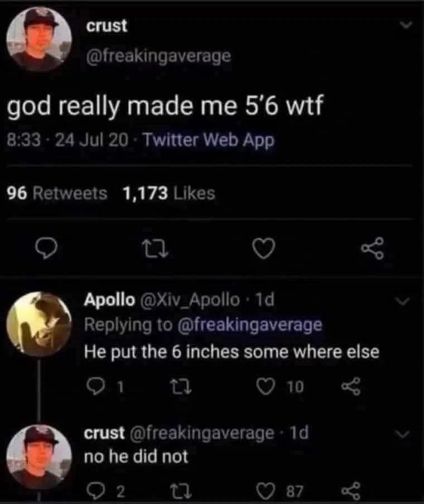The height and width of the screenshot is (504, 424).
Task: Open Apollo's profile picture
Action: tap(39, 324)
